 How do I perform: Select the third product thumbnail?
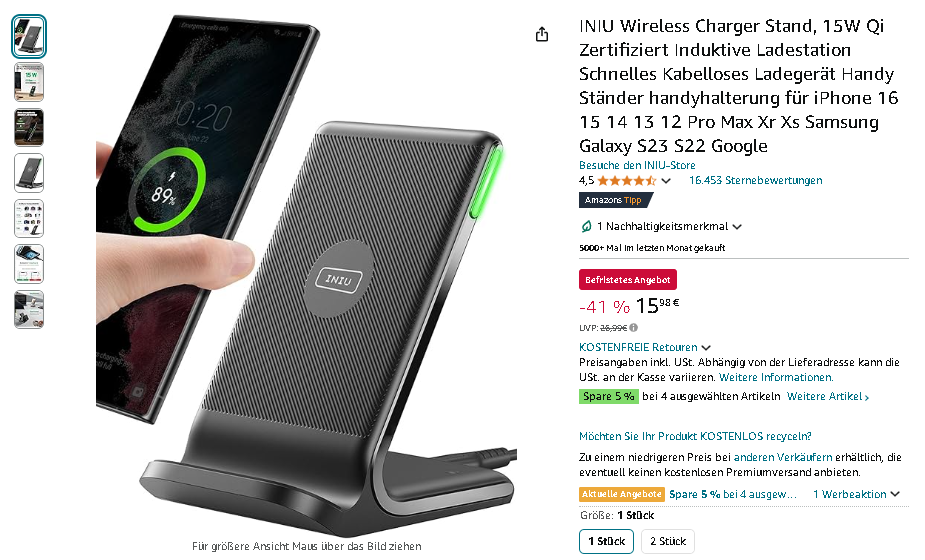pyautogui.click(x=29, y=127)
